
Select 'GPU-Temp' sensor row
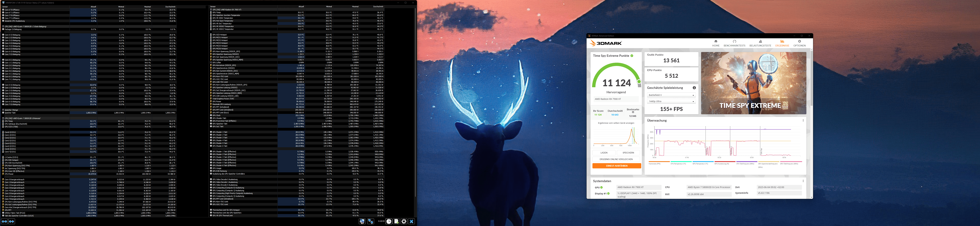tap(297, 13)
